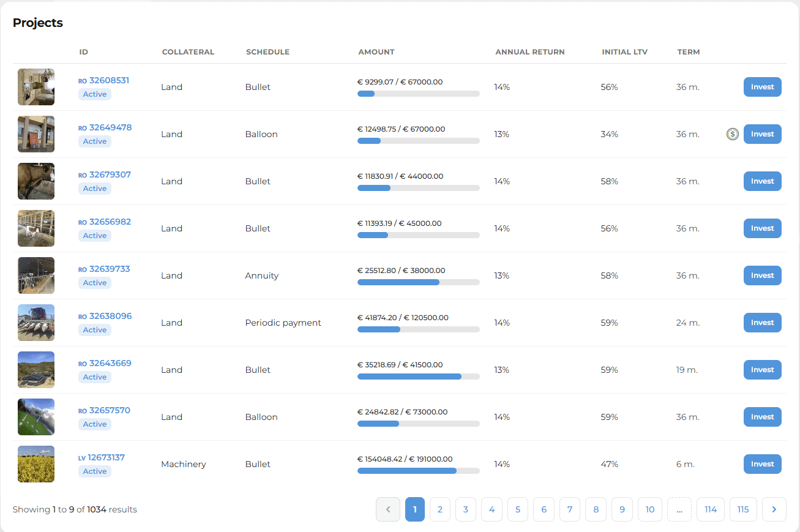
Task: Invest in the Annuity project 32639733
Action: point(763,275)
